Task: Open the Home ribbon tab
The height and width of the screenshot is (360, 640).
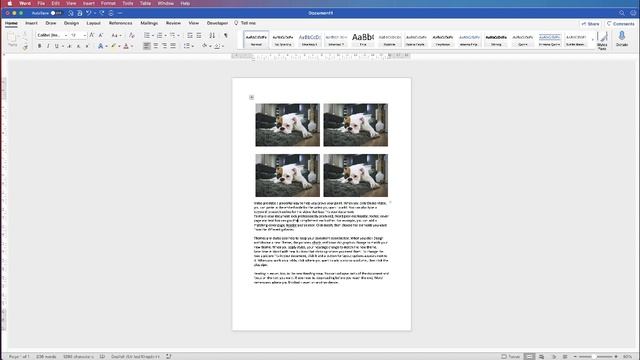Action: pyautogui.click(x=11, y=23)
